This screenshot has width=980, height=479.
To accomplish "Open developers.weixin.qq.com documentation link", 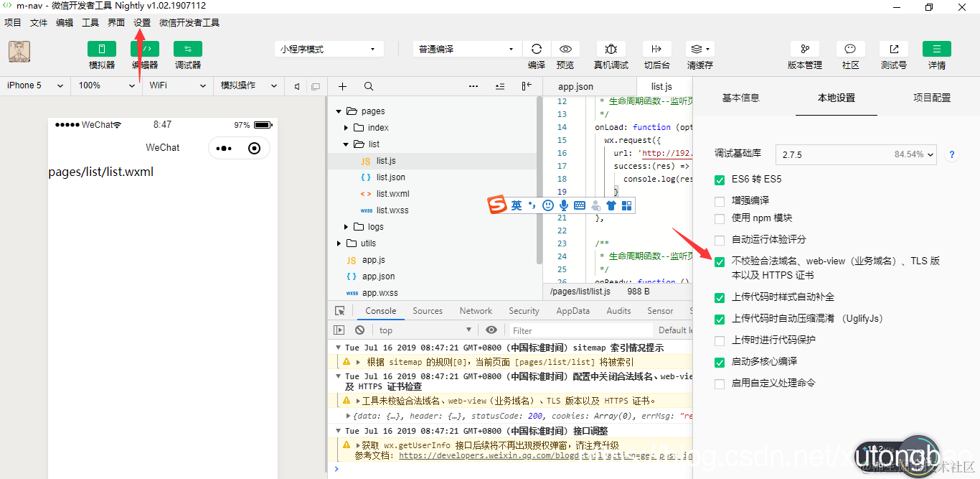I will pyautogui.click(x=545, y=455).
